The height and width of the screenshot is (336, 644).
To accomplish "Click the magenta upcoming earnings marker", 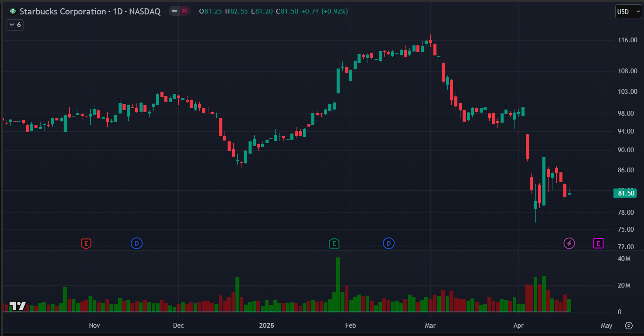I will [599, 243].
